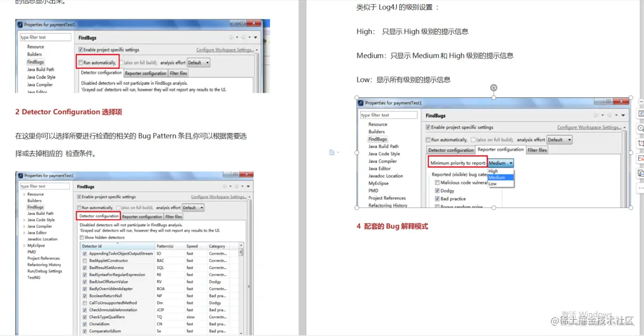
Task: Switch to Detector configuration tab in Reporter dialog
Action: point(451,150)
